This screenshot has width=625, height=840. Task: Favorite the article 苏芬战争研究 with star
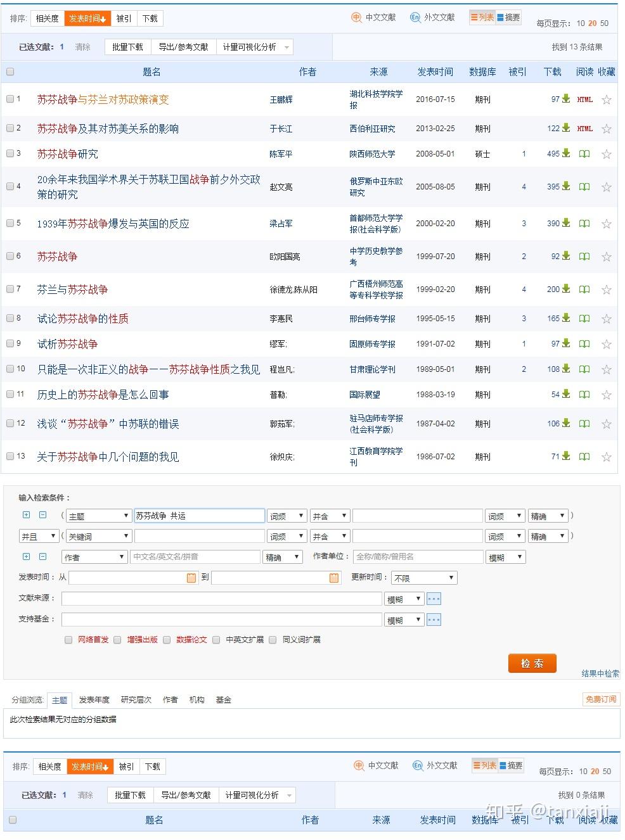[x=607, y=154]
